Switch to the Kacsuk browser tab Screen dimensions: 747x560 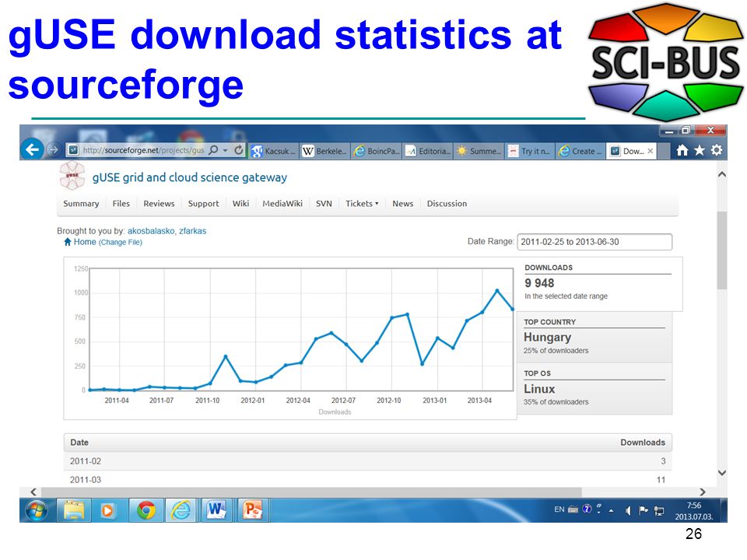click(x=273, y=151)
